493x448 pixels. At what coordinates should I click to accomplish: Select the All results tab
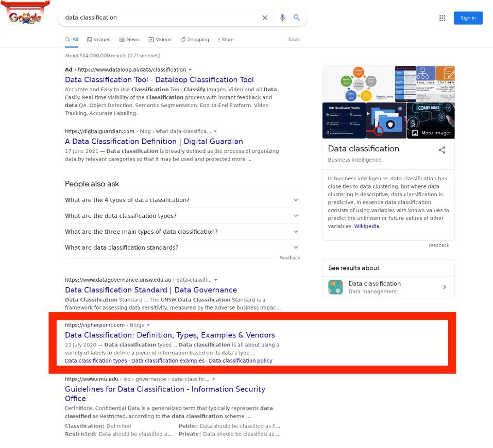(72, 40)
